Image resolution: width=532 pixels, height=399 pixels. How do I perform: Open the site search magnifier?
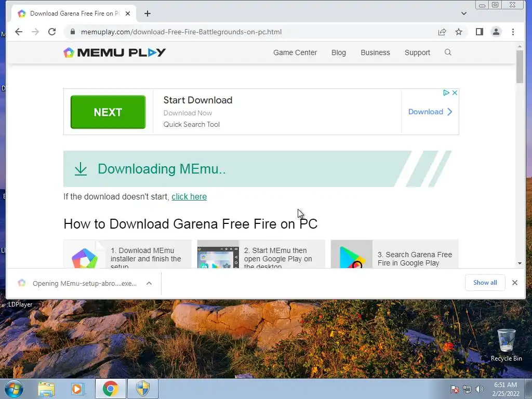pyautogui.click(x=448, y=52)
